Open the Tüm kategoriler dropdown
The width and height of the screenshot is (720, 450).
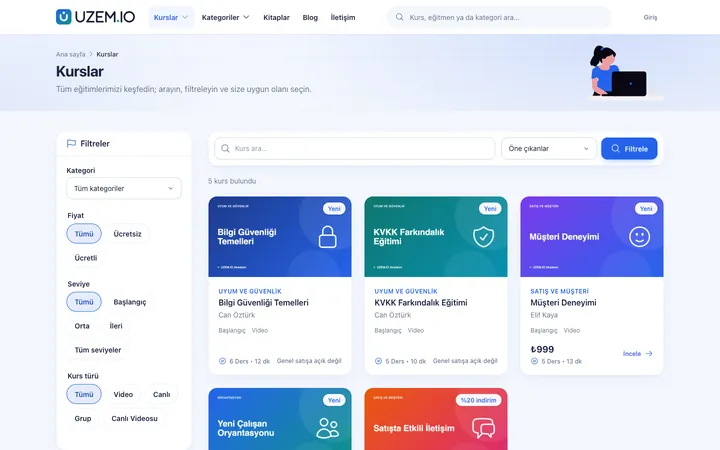124,188
